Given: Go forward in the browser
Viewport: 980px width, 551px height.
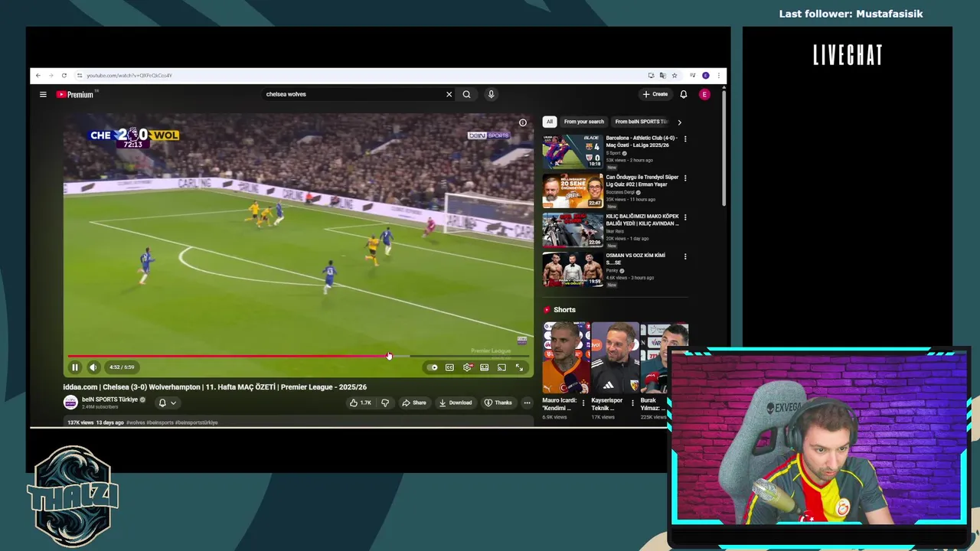Looking at the screenshot, I should click(x=51, y=76).
